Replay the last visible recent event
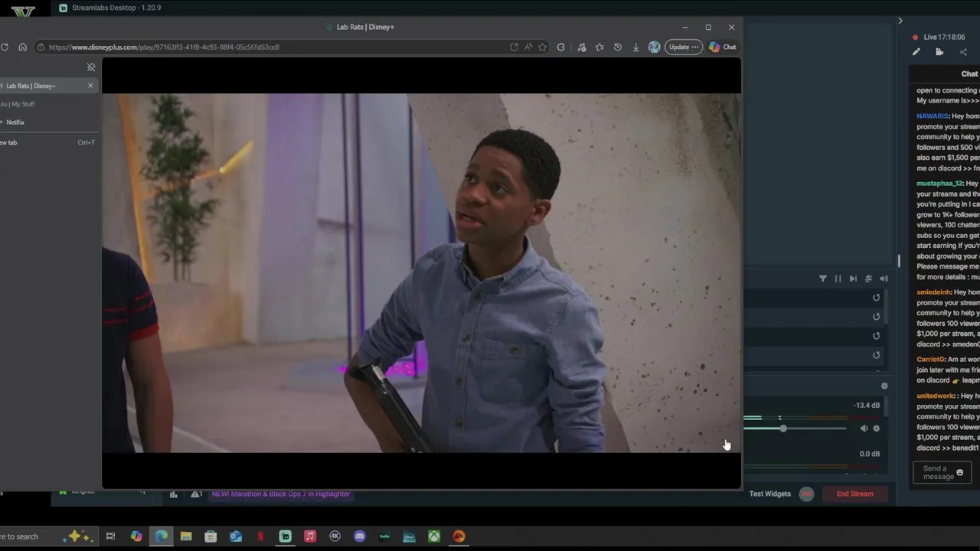The image size is (980, 551). click(877, 355)
